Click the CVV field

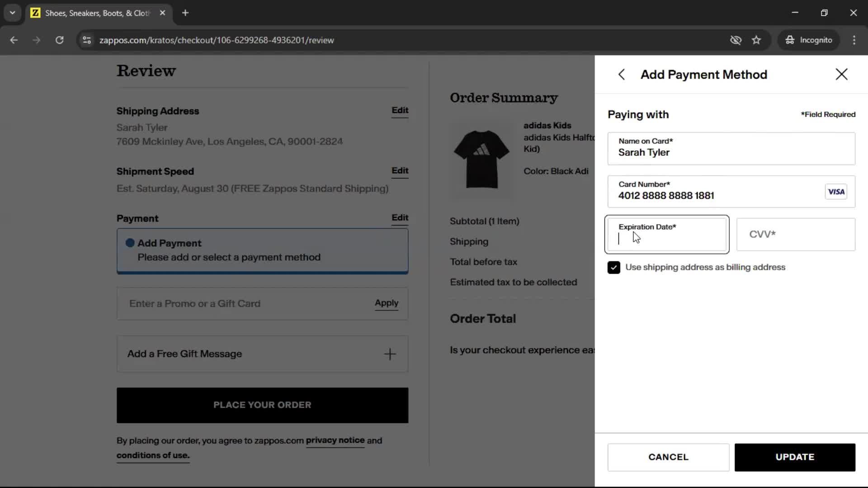click(x=796, y=235)
